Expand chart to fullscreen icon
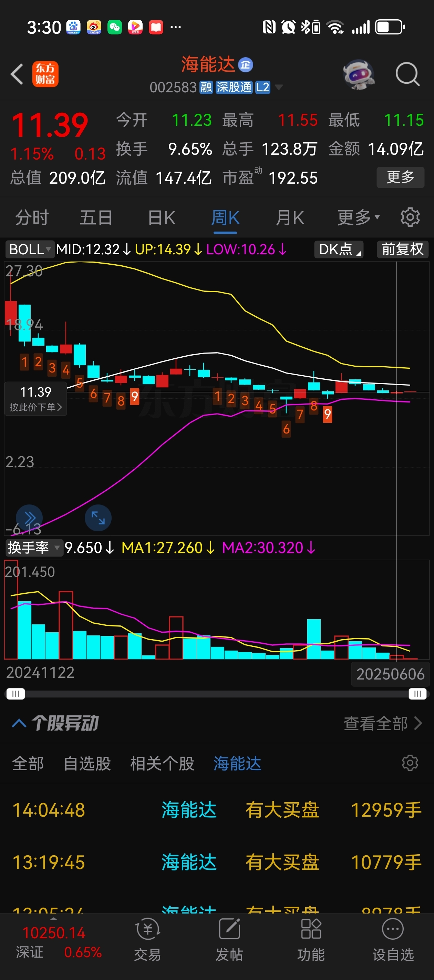This screenshot has height=980, width=434. 98,518
